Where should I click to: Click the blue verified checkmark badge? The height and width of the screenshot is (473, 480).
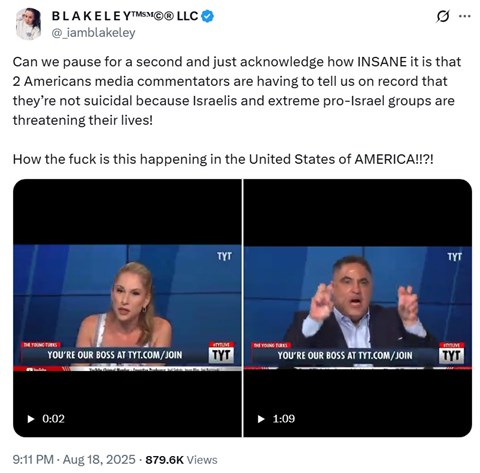coord(208,16)
